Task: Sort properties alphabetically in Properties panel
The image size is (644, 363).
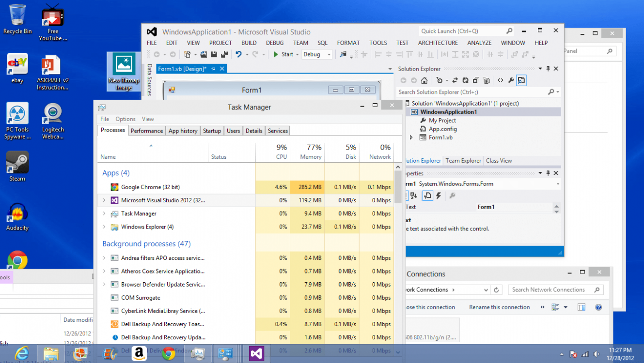Action: [x=414, y=196]
